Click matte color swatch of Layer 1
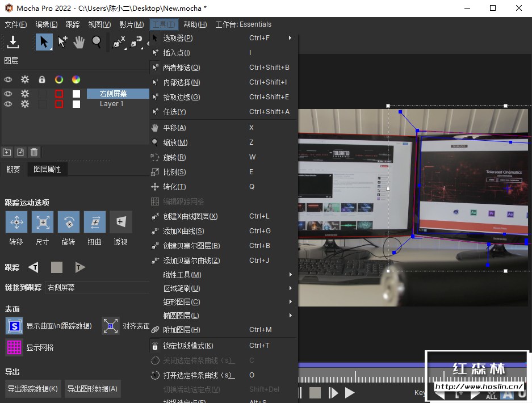532x403 pixels. (x=76, y=104)
